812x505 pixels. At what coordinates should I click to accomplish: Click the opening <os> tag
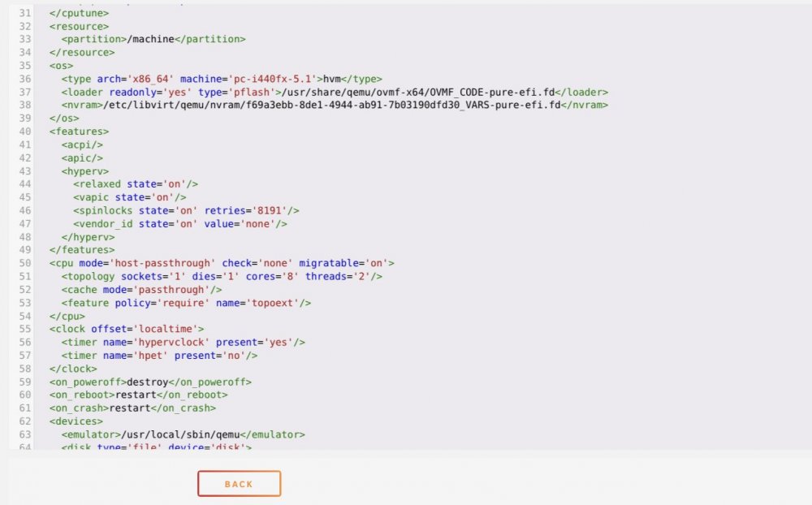click(61, 66)
